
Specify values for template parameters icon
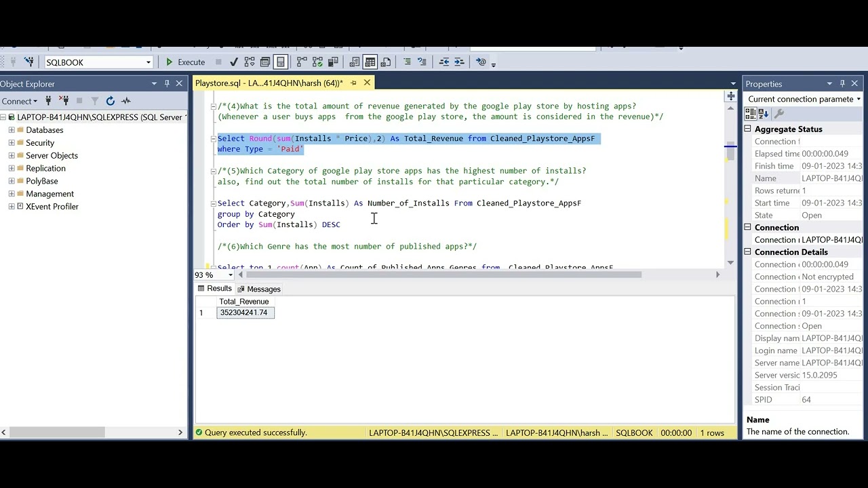pyautogui.click(x=481, y=62)
